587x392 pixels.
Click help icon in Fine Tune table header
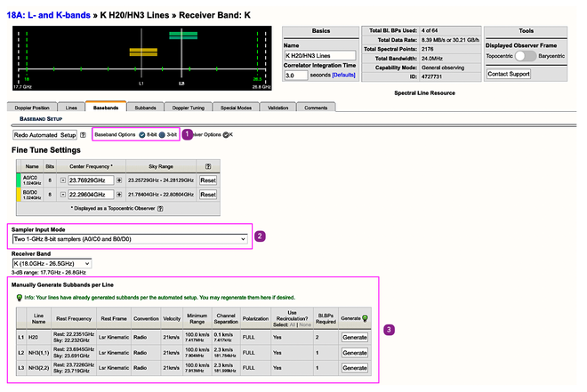(x=208, y=166)
